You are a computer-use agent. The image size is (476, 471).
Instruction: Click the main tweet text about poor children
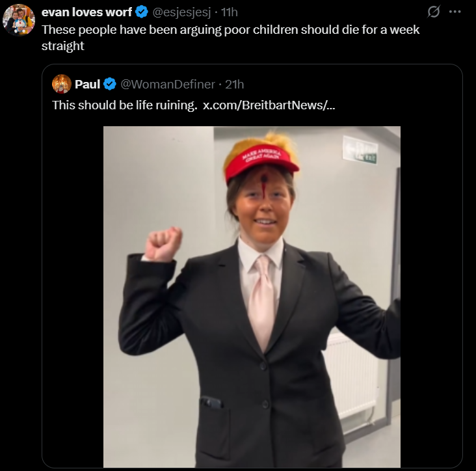230,38
